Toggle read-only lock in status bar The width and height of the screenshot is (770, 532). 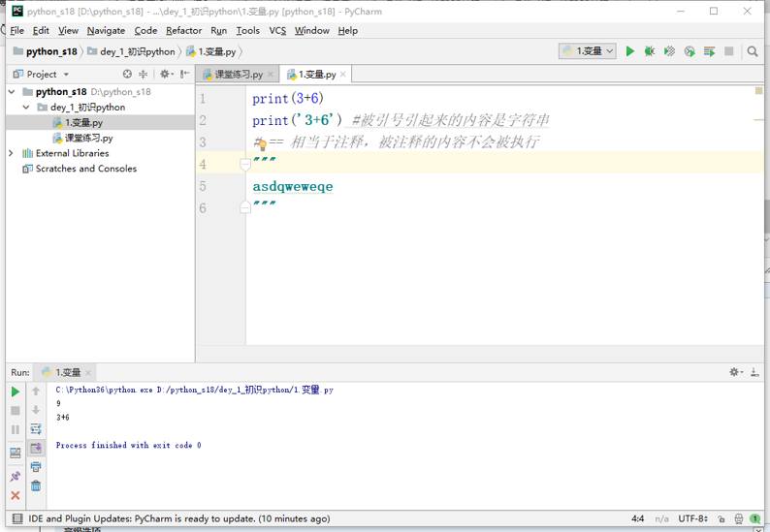click(x=722, y=518)
